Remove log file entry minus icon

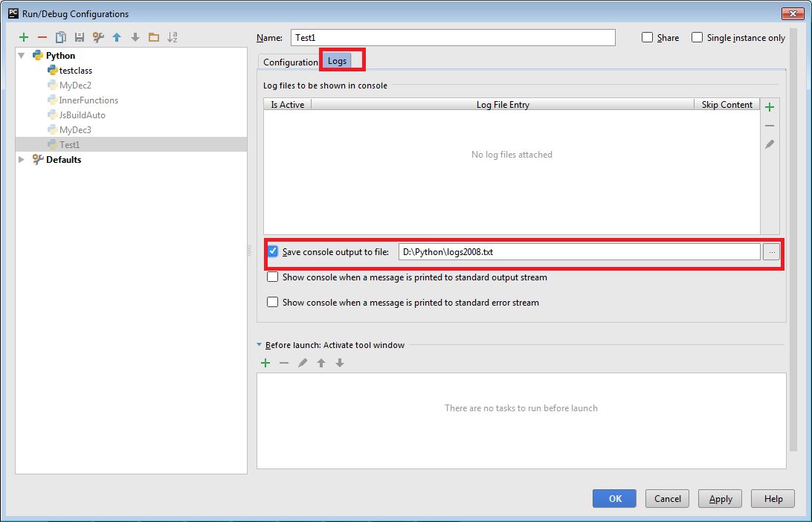pyautogui.click(x=770, y=126)
